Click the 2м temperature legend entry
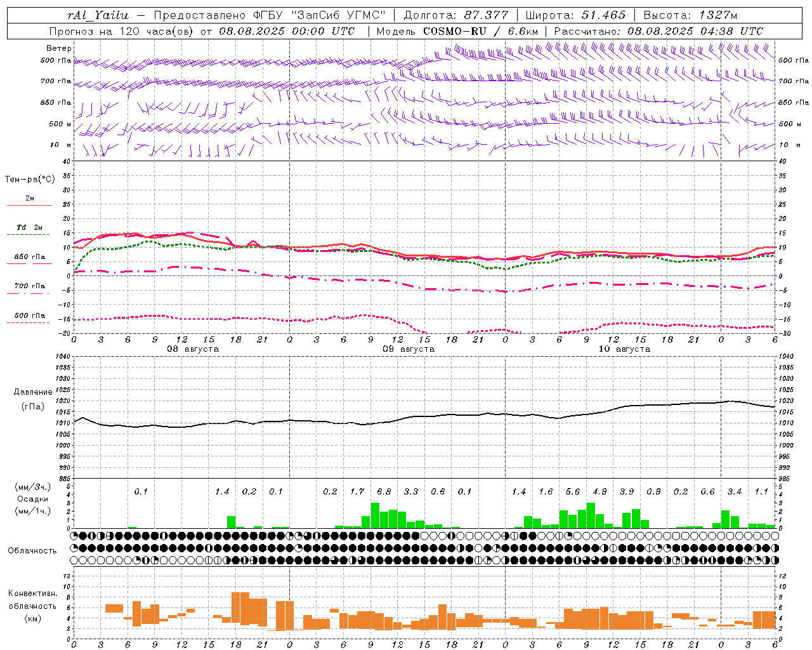This screenshot has width=812, height=650. tap(30, 199)
